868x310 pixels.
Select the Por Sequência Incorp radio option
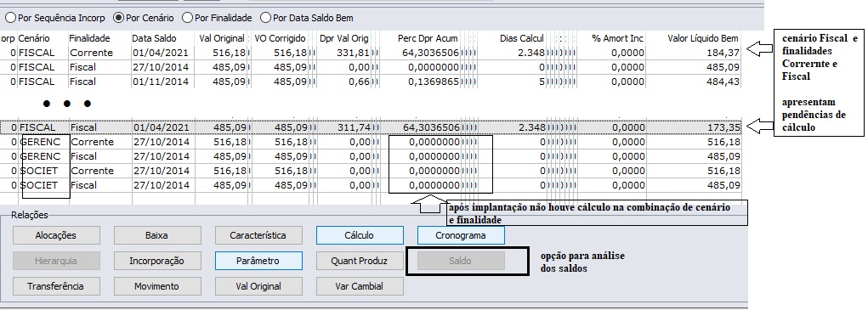[54, 18]
